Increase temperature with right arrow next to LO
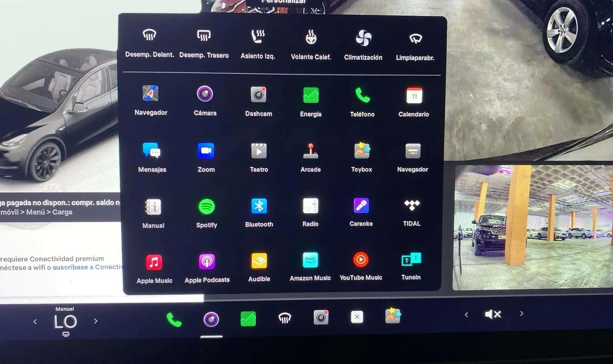613x364 pixels. pos(96,321)
